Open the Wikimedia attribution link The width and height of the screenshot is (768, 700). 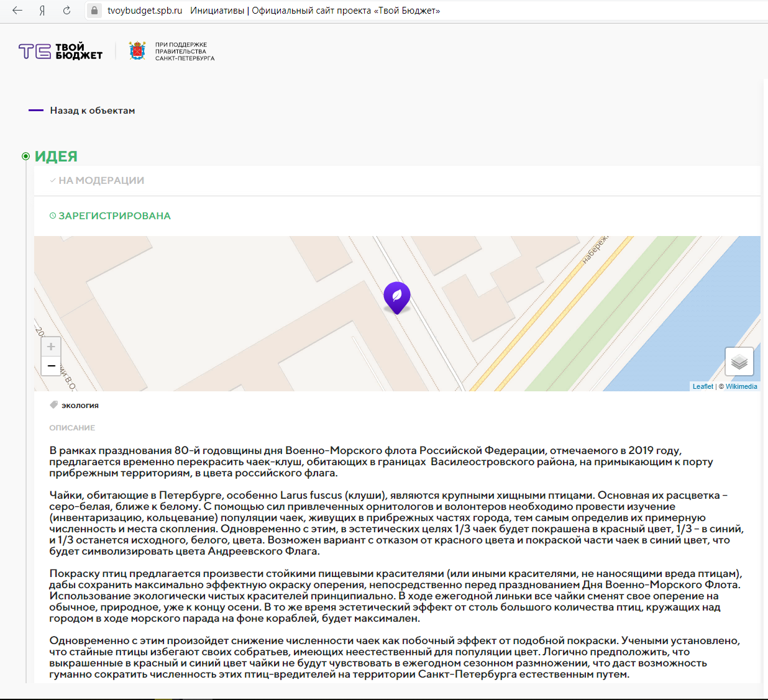(741, 386)
